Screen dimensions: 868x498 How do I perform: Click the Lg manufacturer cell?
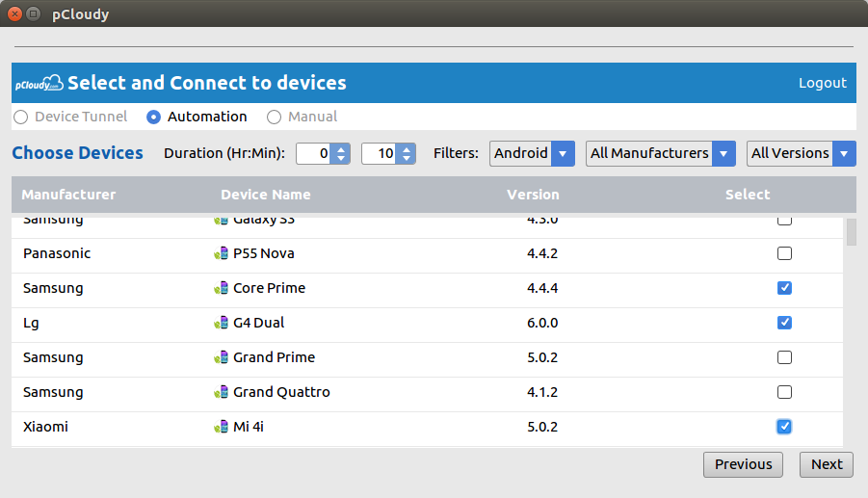pos(31,323)
